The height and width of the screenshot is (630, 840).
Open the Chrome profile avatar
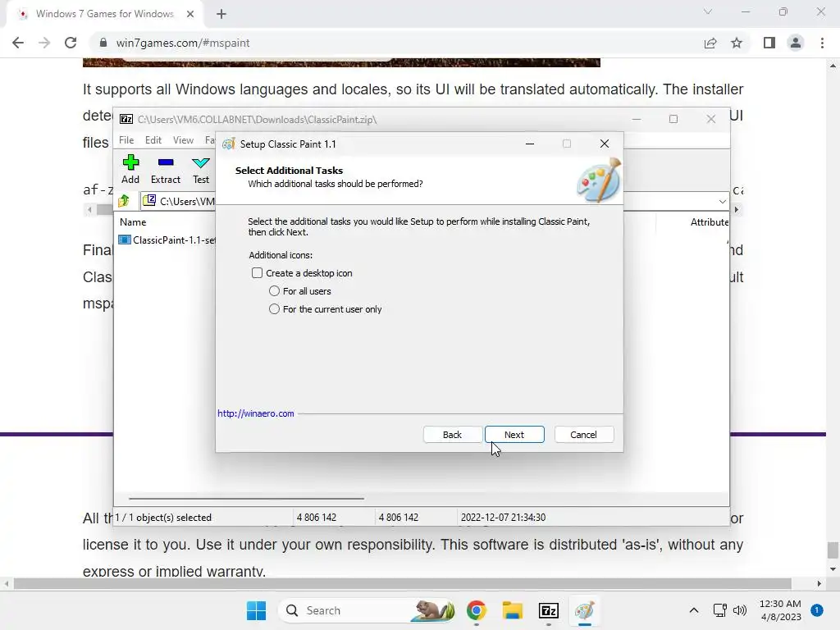coord(796,43)
